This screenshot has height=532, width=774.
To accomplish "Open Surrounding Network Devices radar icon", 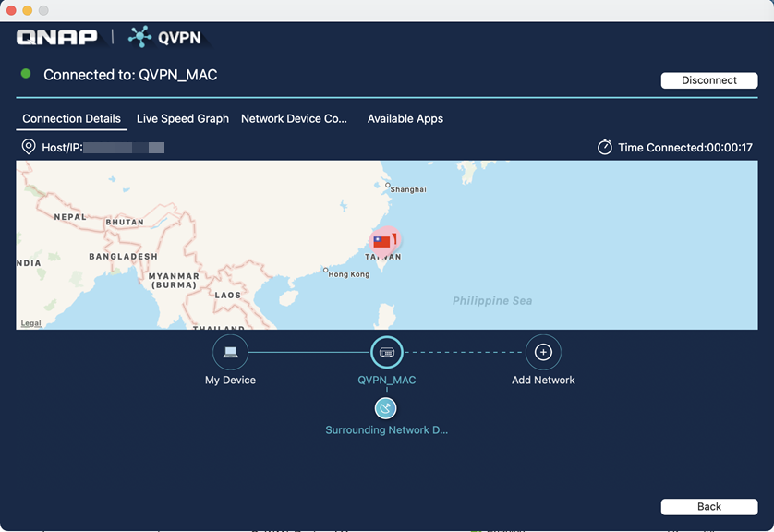I will 385,408.
